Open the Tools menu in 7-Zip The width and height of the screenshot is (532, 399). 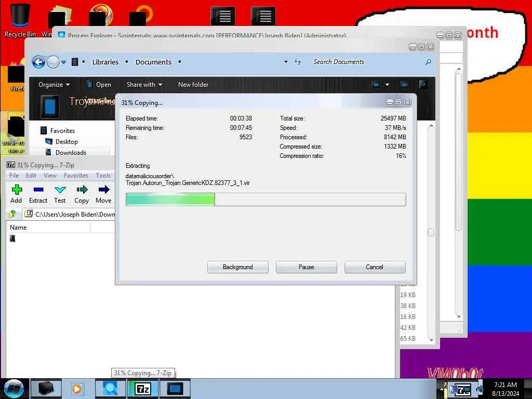pyautogui.click(x=103, y=176)
